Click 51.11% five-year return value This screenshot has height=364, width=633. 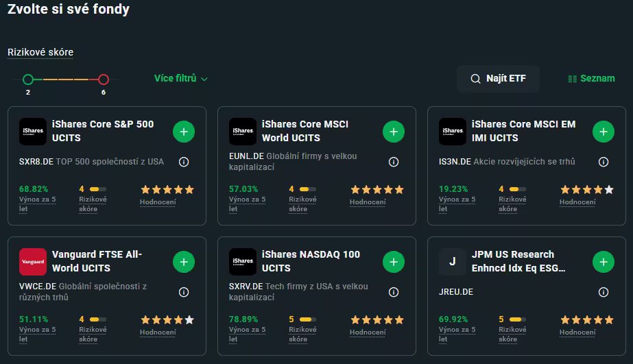(x=34, y=319)
